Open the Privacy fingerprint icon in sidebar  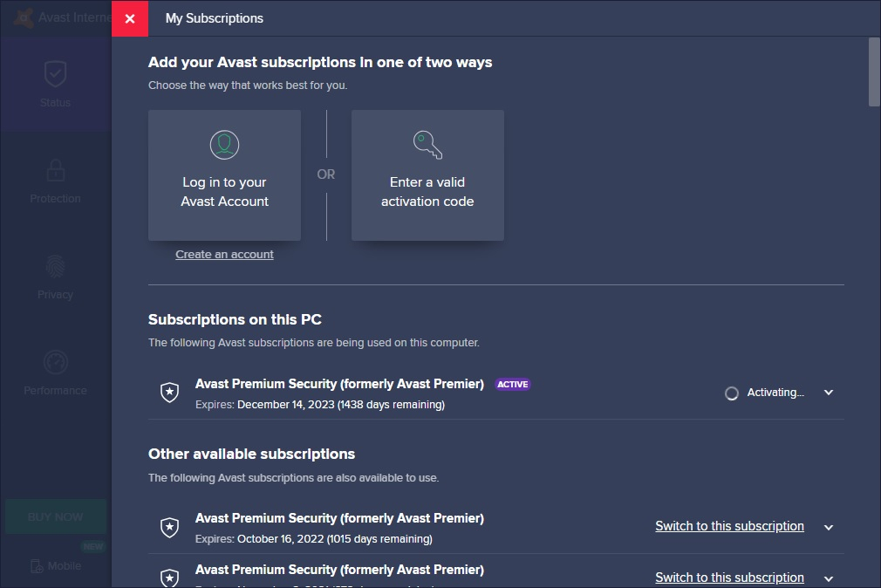(55, 266)
